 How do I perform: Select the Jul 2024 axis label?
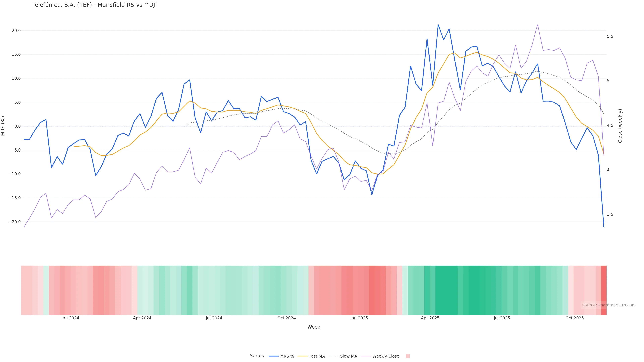point(214,318)
